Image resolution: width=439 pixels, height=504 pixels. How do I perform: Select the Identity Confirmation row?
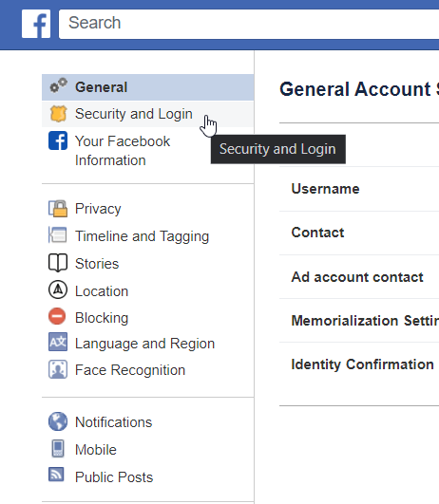pyautogui.click(x=359, y=364)
